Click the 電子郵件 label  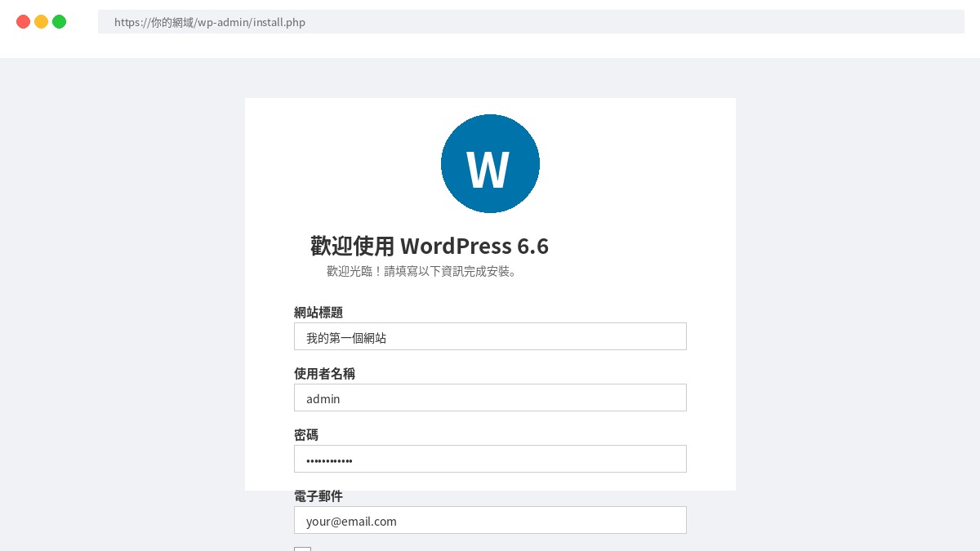click(x=318, y=495)
